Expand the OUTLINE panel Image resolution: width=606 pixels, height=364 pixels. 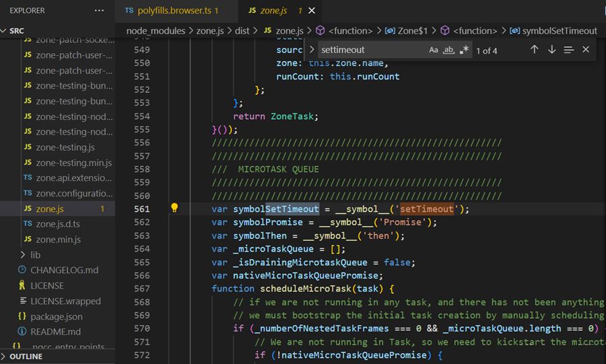26,357
